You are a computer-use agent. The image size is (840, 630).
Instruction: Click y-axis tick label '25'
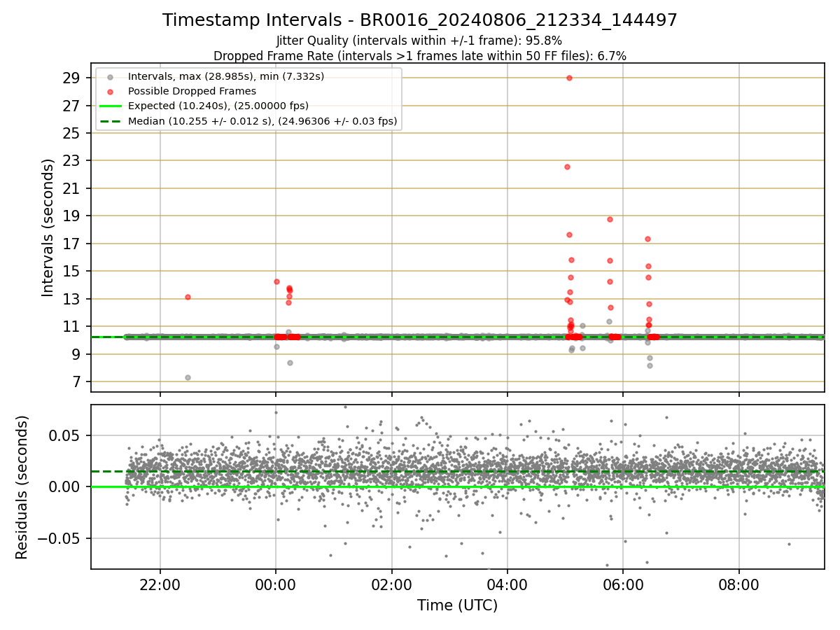[72, 133]
